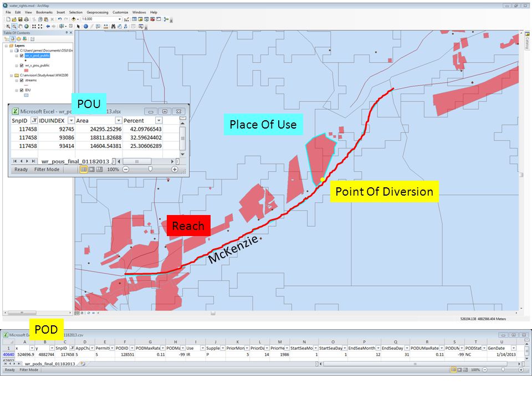This screenshot has width=532, height=399.
Task: Adjust zoom slider in POU Excel window
Action: pyautogui.click(x=150, y=170)
